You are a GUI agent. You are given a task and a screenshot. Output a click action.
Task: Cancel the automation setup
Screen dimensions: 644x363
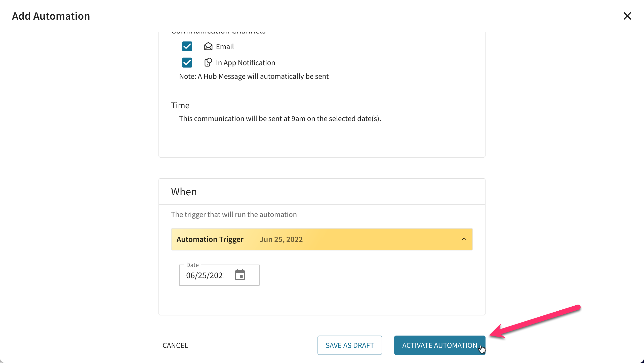point(175,345)
